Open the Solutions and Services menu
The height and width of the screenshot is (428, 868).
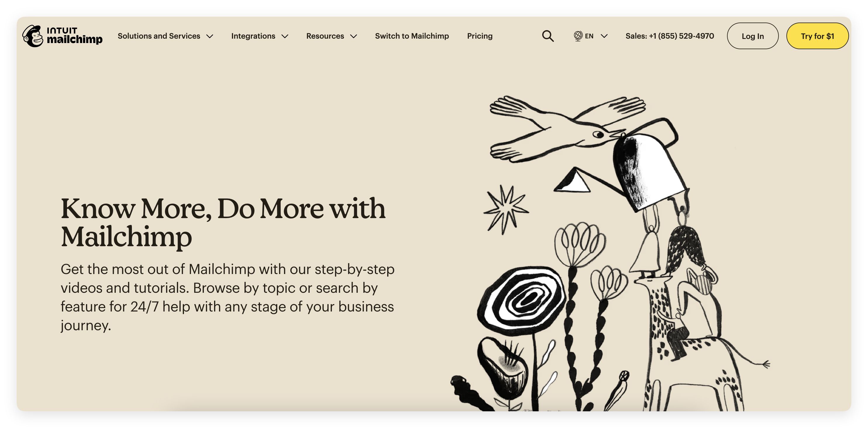159,36
